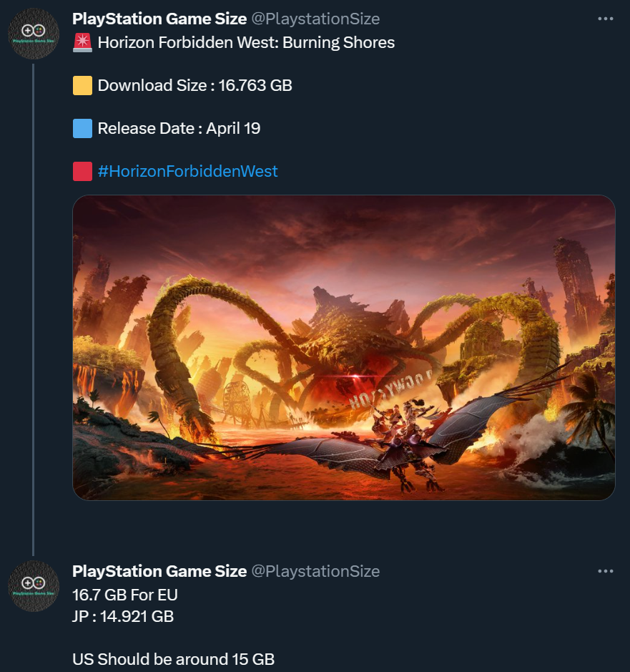
Task: Click the 16.7 GB For EU text
Action: pyautogui.click(x=125, y=595)
